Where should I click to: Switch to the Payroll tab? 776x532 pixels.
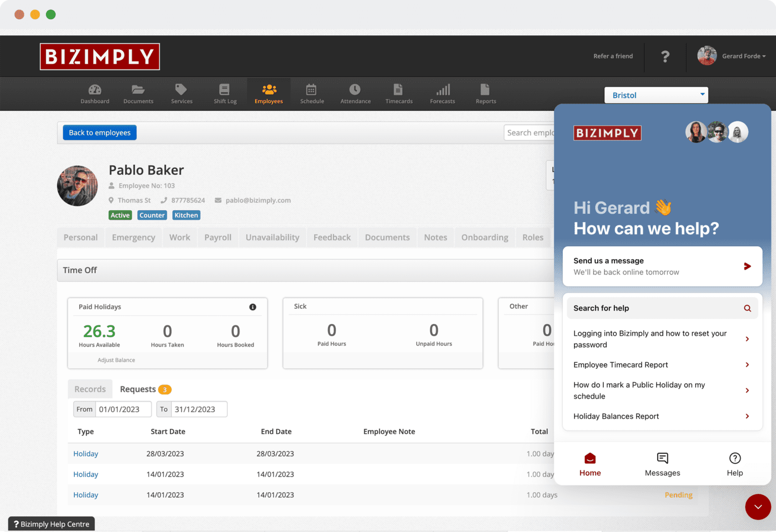pos(218,237)
